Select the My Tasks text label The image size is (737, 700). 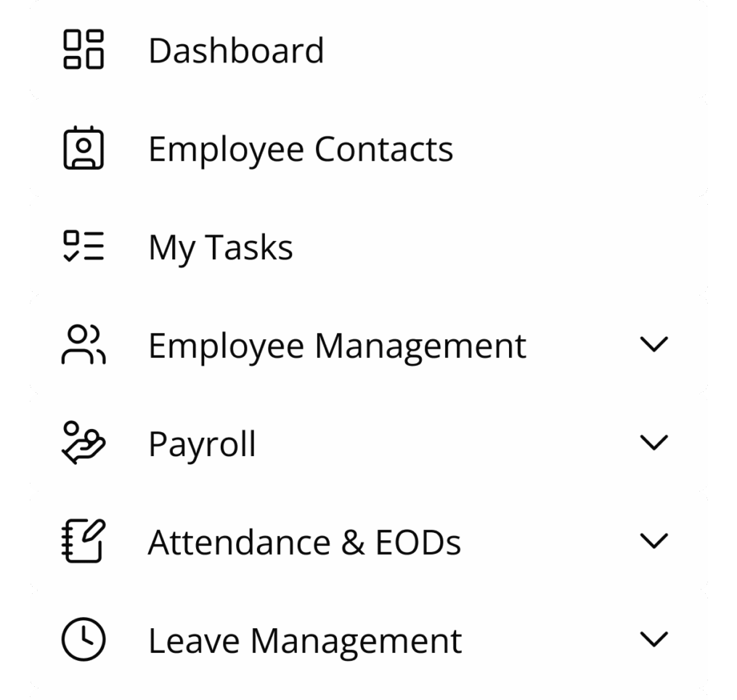(221, 248)
